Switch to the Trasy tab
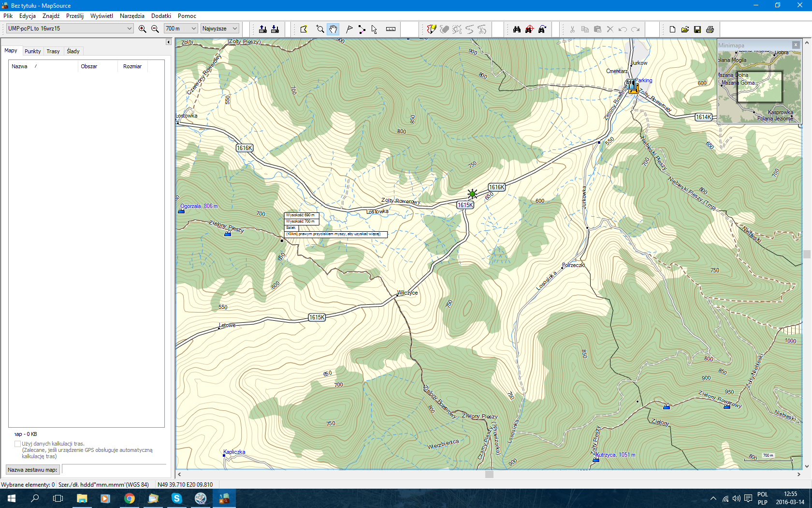 point(53,51)
